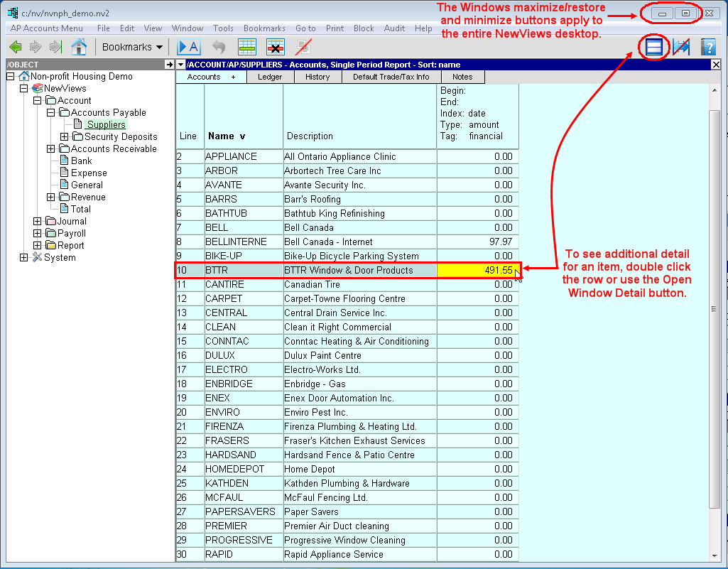The width and height of the screenshot is (728, 569).
Task: Click the green back arrow icon
Action: click(16, 47)
